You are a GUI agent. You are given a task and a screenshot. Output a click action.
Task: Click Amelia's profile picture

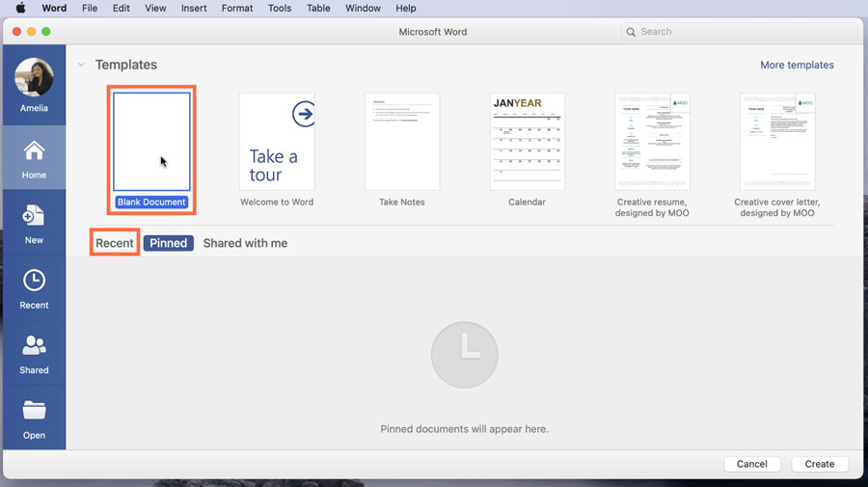pyautogui.click(x=34, y=77)
